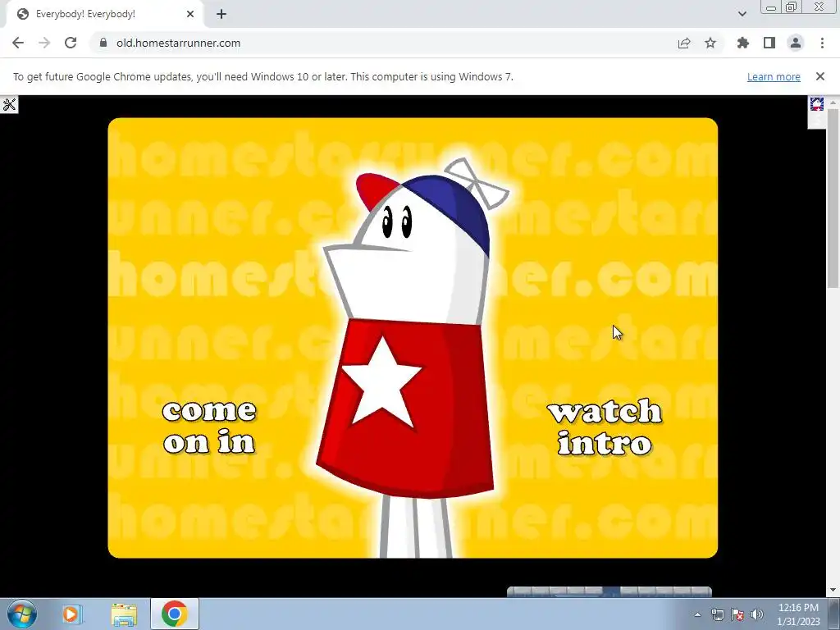This screenshot has height=630, width=840.
Task: Open Windows Explorer from taskbar
Action: [124, 614]
